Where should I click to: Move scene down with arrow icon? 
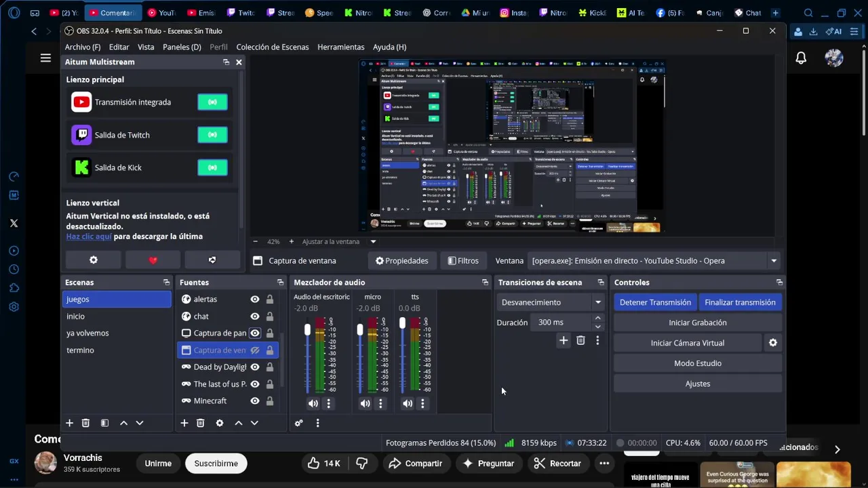[140, 423]
